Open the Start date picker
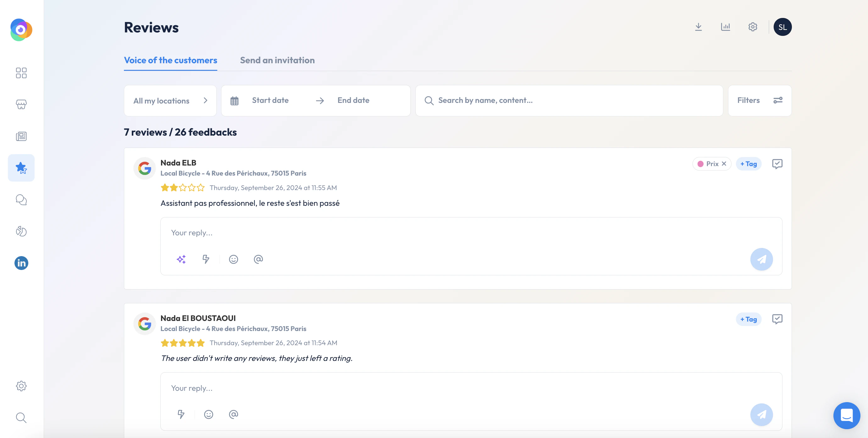 pyautogui.click(x=270, y=100)
